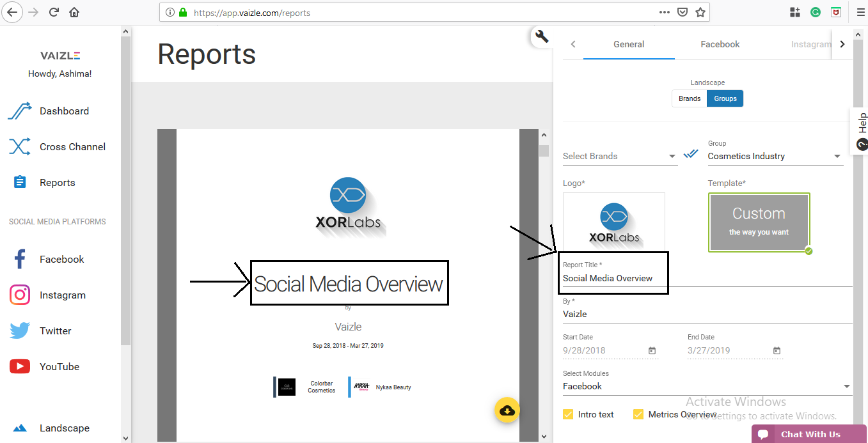The width and height of the screenshot is (868, 443).
Task: Click Howdy, Ashima! greeting text
Action: [x=60, y=74]
